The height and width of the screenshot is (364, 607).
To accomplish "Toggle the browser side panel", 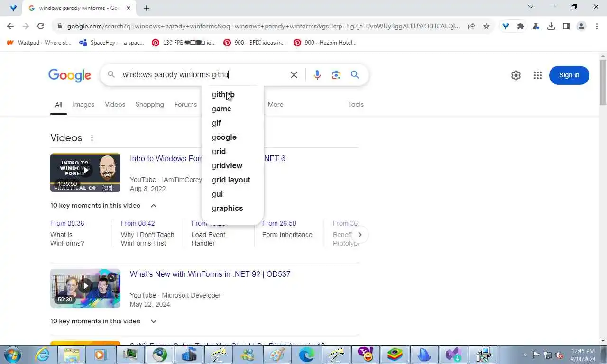I will click(x=566, y=26).
